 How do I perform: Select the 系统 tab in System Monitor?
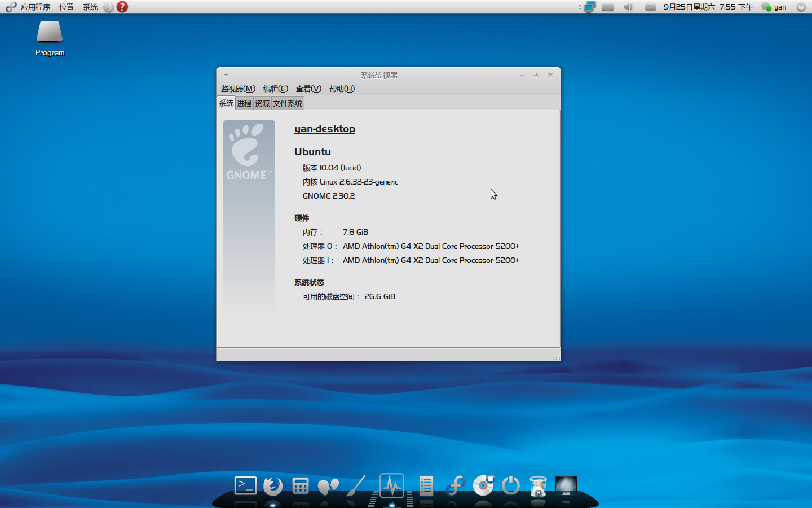point(226,103)
